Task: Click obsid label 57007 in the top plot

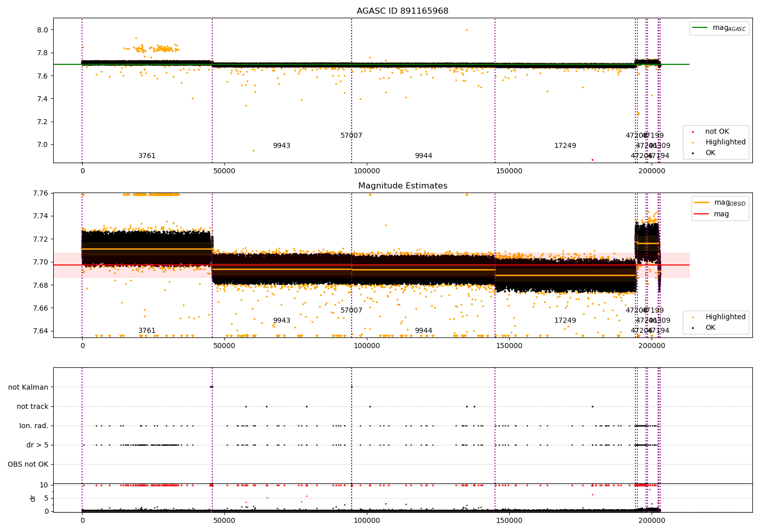Action: 351,136
